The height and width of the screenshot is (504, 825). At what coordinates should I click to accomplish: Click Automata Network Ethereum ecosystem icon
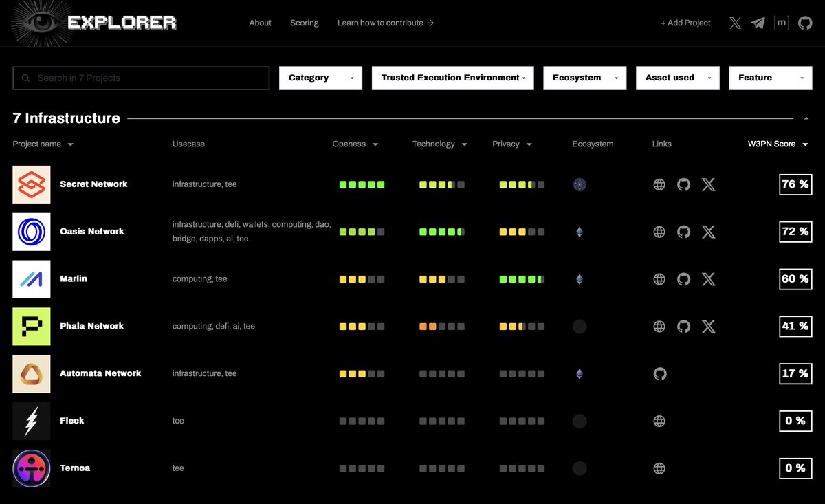point(580,374)
